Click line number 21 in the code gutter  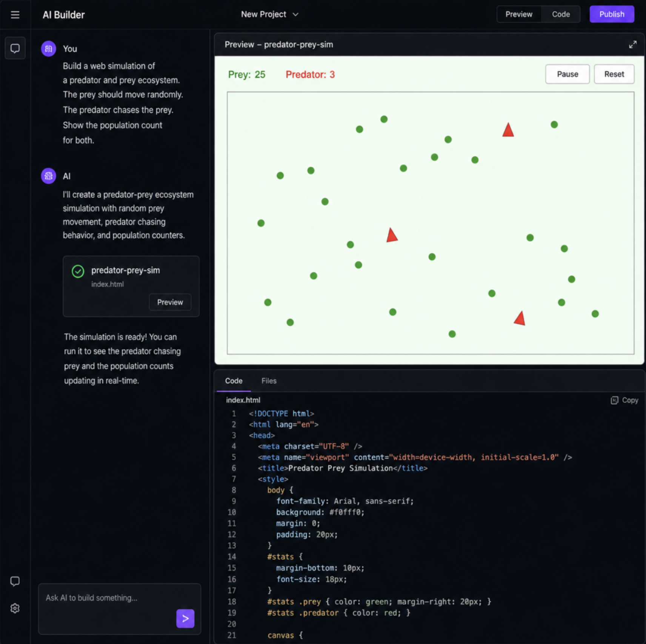click(232, 635)
